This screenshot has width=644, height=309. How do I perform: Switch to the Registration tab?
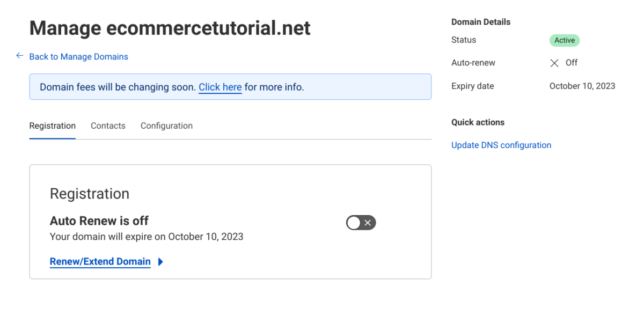(x=52, y=126)
